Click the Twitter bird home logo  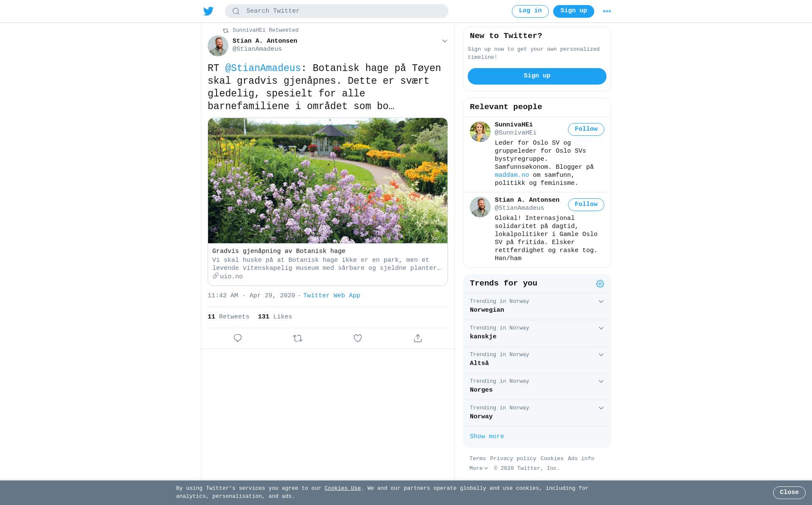pyautogui.click(x=208, y=11)
